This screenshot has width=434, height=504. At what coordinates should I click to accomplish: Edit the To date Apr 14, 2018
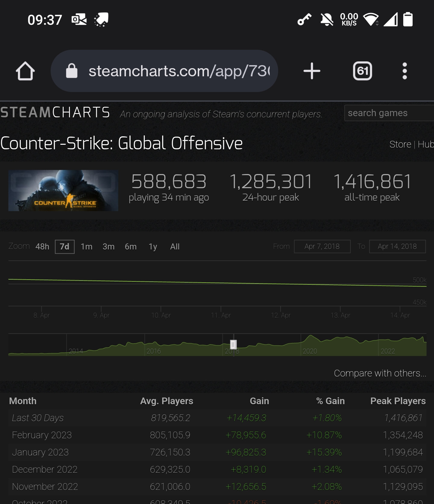(397, 246)
